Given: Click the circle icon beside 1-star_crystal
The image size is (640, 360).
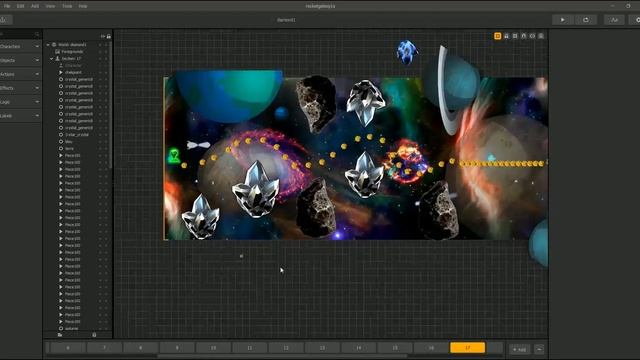Looking at the screenshot, I should tap(61, 135).
